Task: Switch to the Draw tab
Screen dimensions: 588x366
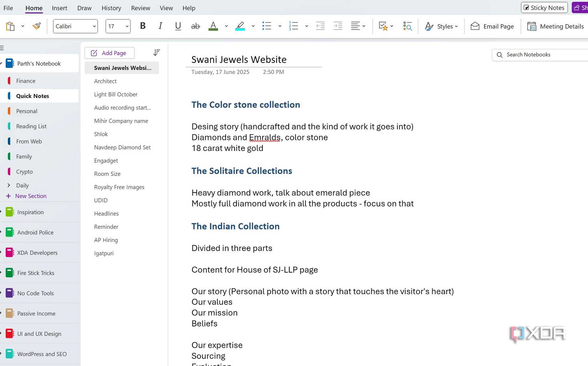Action: point(84,7)
